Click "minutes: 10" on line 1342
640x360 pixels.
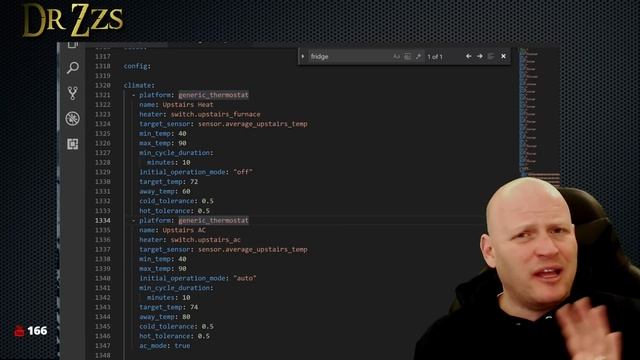[169, 298]
